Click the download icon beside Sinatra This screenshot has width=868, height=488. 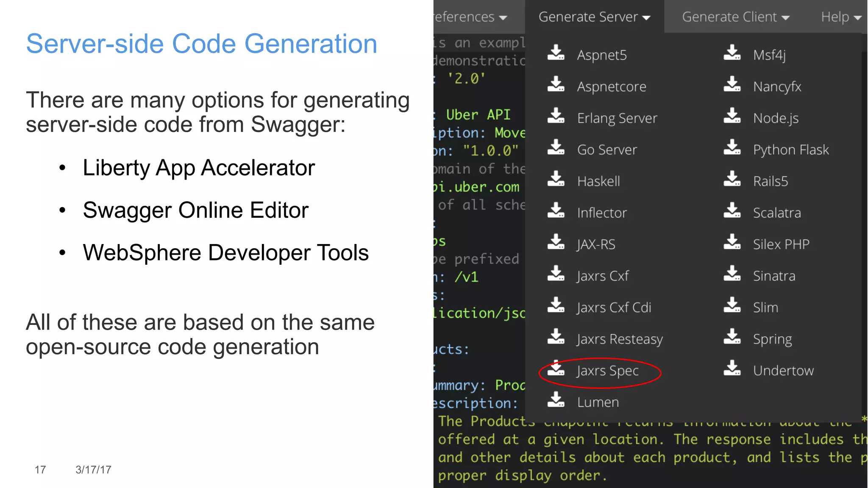tap(732, 273)
